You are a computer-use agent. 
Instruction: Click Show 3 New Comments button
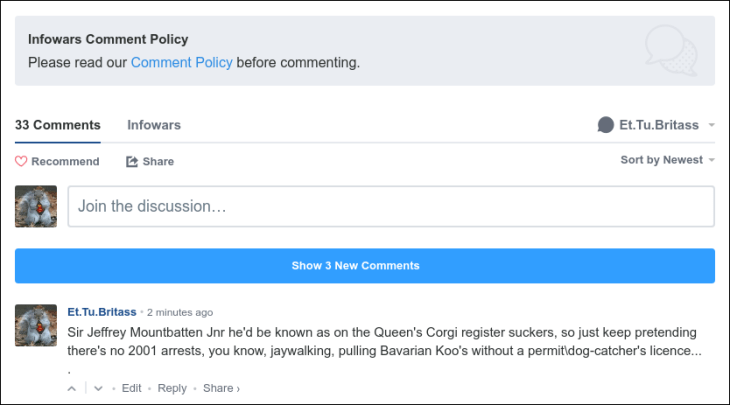(x=365, y=266)
